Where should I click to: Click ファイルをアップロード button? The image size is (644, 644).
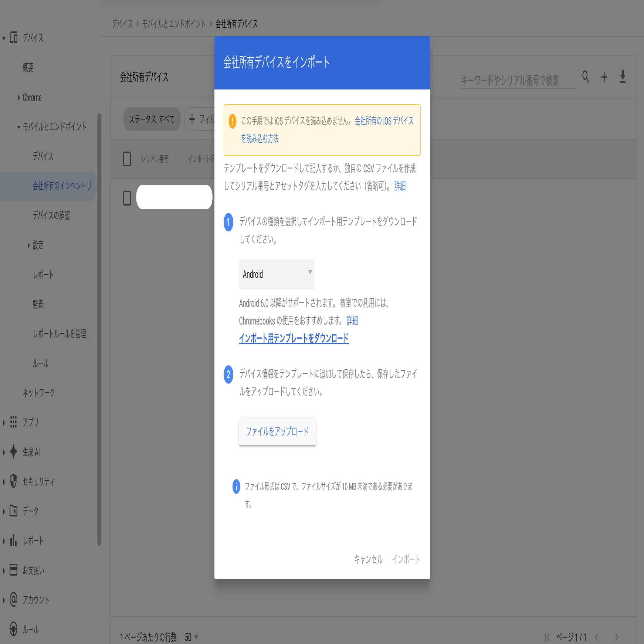[x=277, y=431]
